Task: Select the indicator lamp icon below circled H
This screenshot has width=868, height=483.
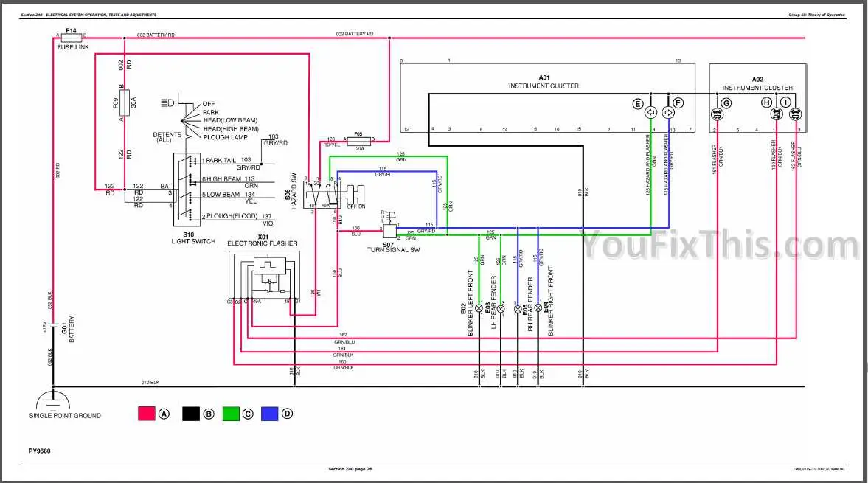Action: tap(777, 114)
